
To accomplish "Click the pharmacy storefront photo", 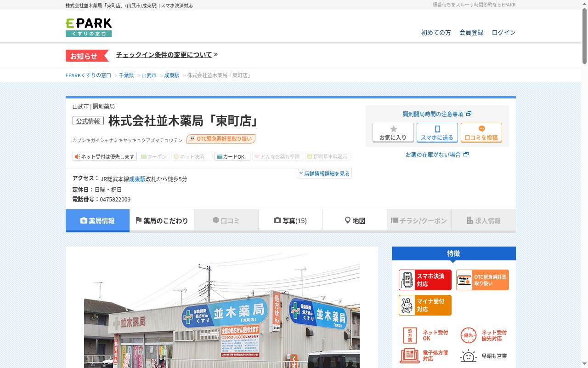I will tap(222, 310).
